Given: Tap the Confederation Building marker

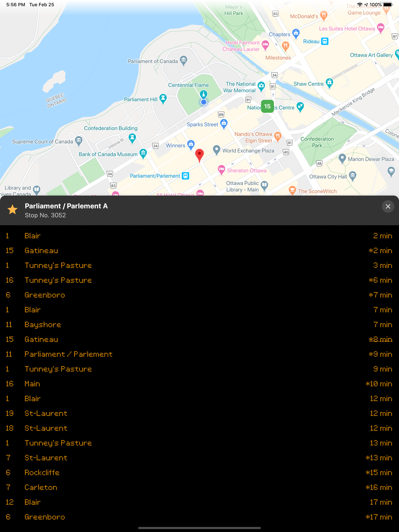Looking at the screenshot, I should point(132,138).
